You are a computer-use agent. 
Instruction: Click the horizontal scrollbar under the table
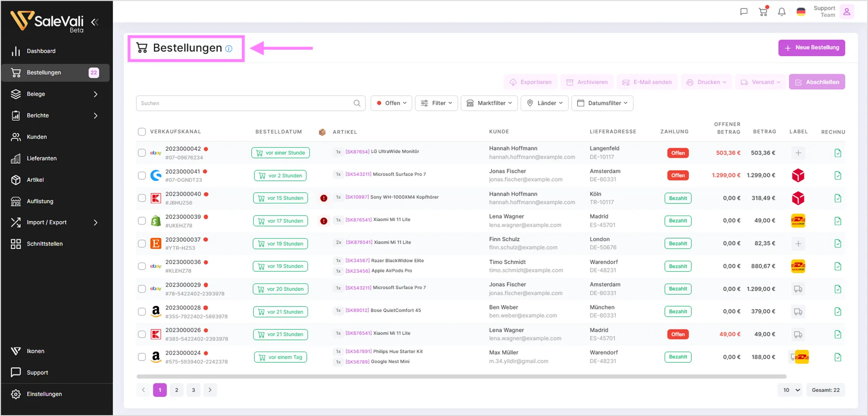click(461, 377)
